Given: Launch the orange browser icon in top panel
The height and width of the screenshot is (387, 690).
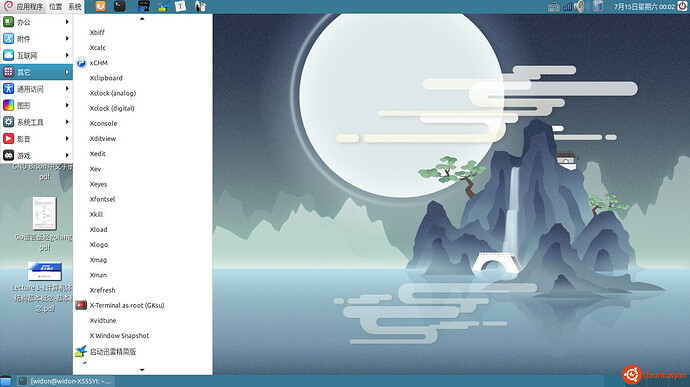Looking at the screenshot, I should click(100, 6).
